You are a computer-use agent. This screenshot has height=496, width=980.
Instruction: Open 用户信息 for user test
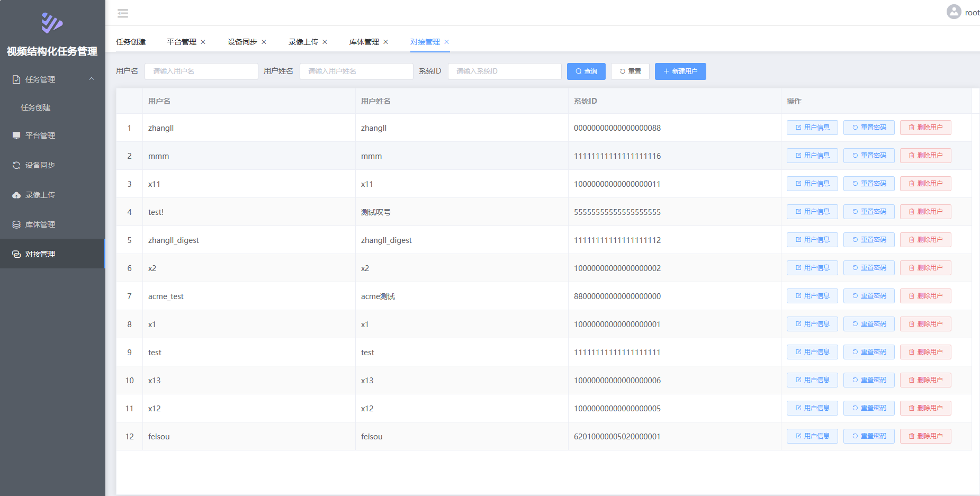click(812, 352)
